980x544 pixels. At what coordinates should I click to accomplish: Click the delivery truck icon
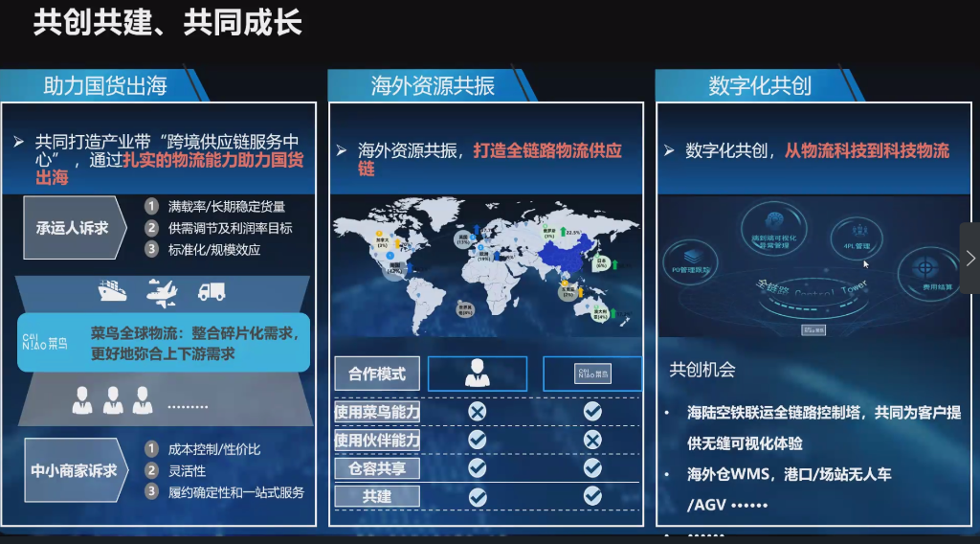(212, 290)
